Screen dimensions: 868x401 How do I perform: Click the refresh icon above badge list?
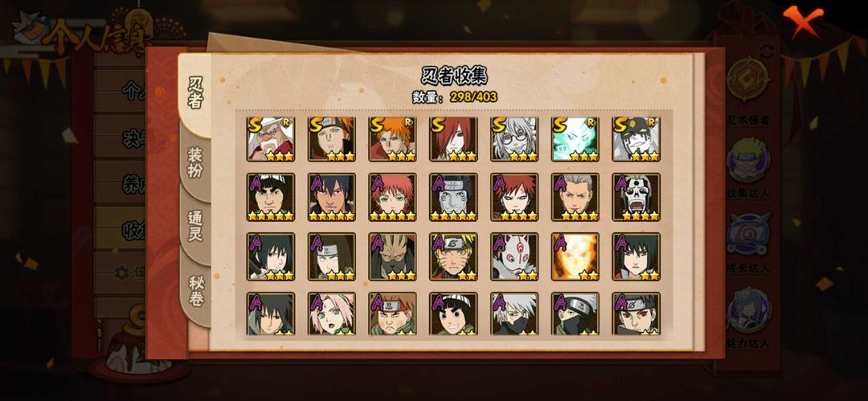[767, 51]
